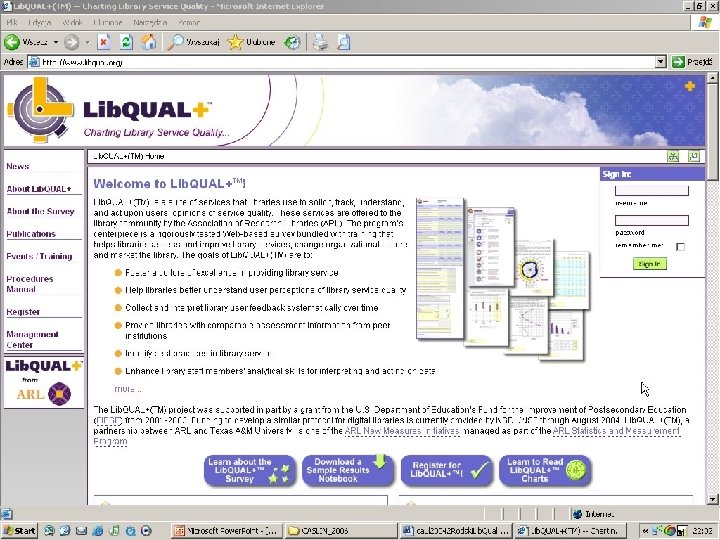The width and height of the screenshot is (720, 540).
Task: Click Learn to Read LibQUAL+ Charts button
Action: tap(545, 470)
